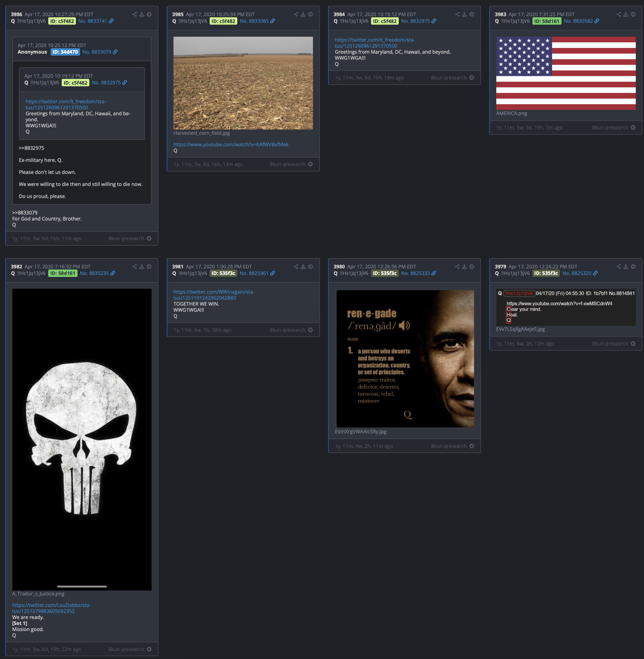Open the EVv7LSqXgAAejeS.jpg screenshot thumbnail
Viewport: 644px width, 659px height.
[x=566, y=307]
